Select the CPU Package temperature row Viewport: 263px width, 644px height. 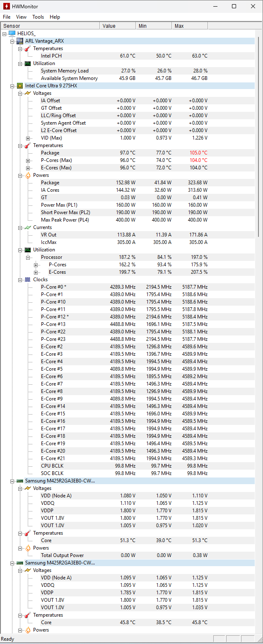(128, 153)
